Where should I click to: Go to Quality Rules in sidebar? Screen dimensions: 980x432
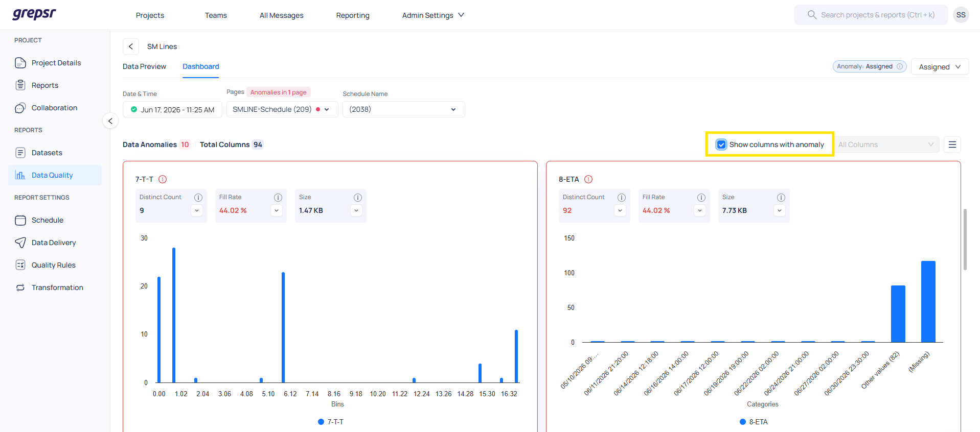tap(54, 265)
